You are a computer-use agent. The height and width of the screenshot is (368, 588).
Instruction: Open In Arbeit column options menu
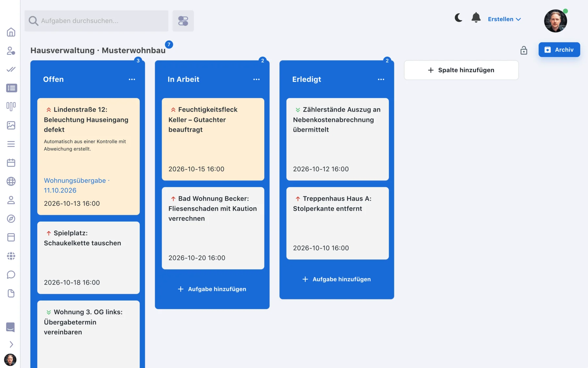click(256, 79)
